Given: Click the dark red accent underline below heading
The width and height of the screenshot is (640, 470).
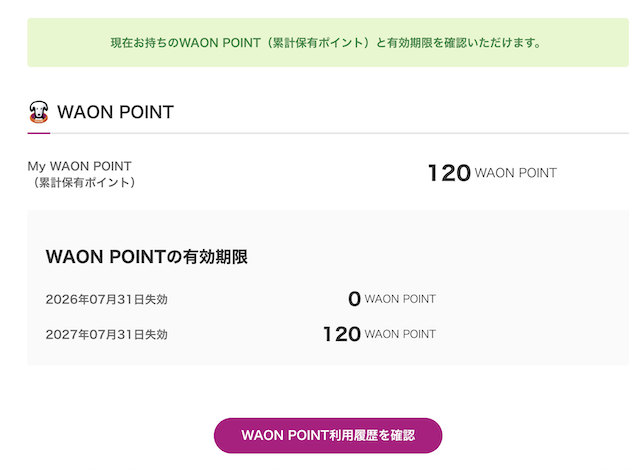Looking at the screenshot, I should coord(38,133).
